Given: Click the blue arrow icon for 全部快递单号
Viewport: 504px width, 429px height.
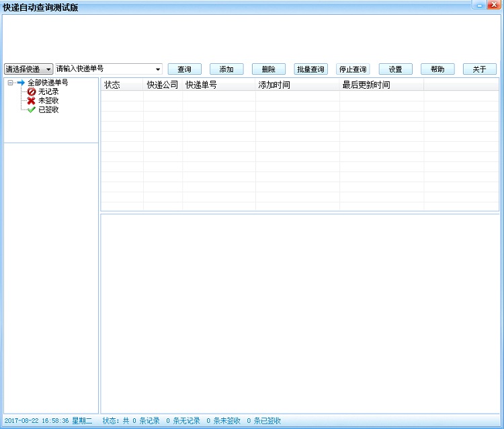Looking at the screenshot, I should [x=21, y=83].
